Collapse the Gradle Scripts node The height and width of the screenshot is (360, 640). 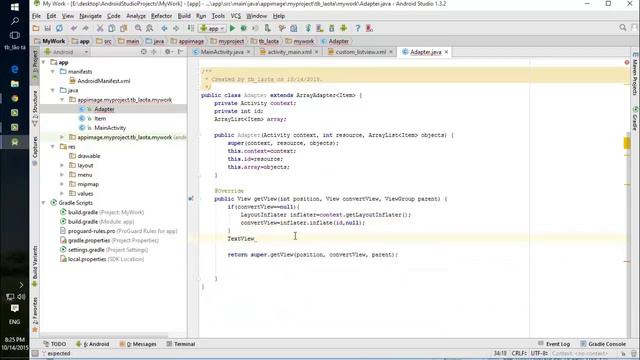click(x=44, y=203)
